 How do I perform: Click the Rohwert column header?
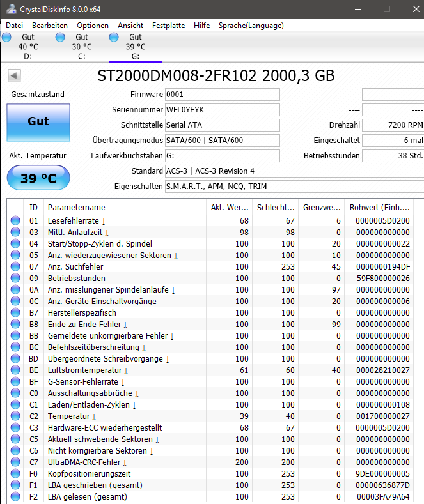pos(379,208)
